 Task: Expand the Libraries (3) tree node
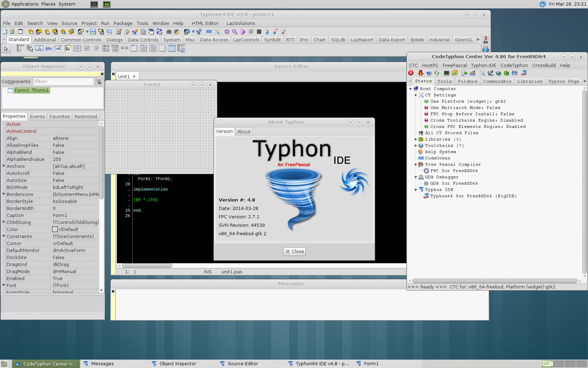click(x=416, y=139)
